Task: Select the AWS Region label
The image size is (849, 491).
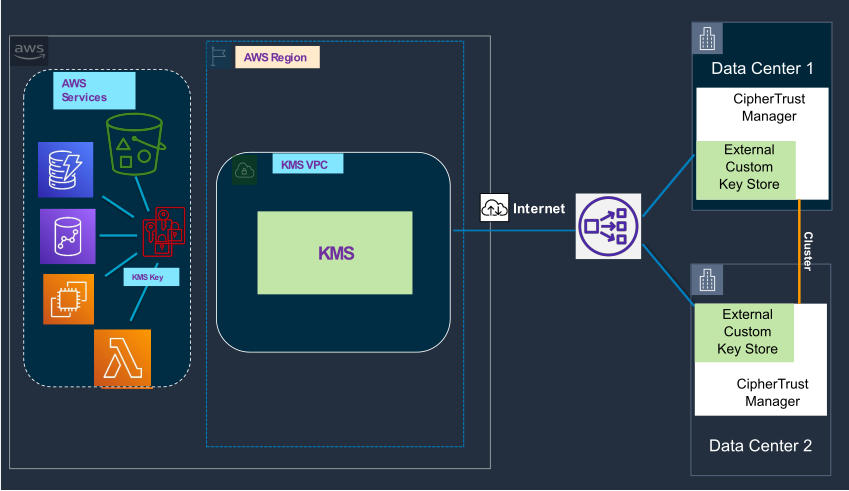Action: pos(277,57)
